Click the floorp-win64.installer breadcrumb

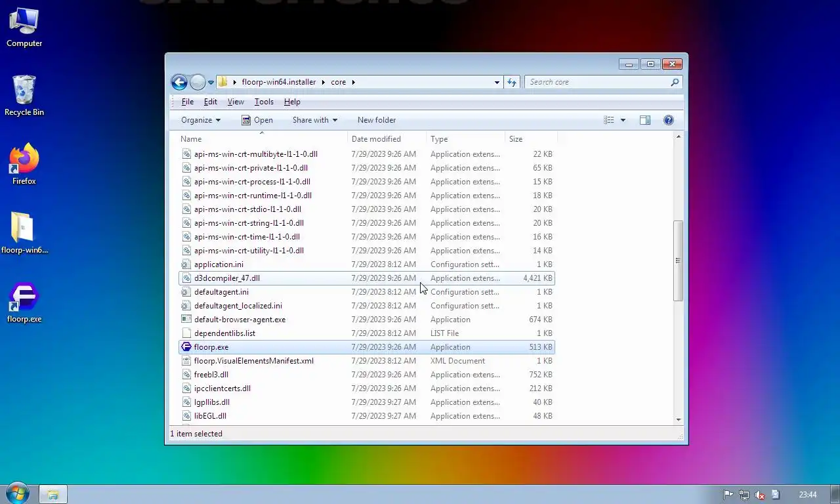tap(279, 82)
